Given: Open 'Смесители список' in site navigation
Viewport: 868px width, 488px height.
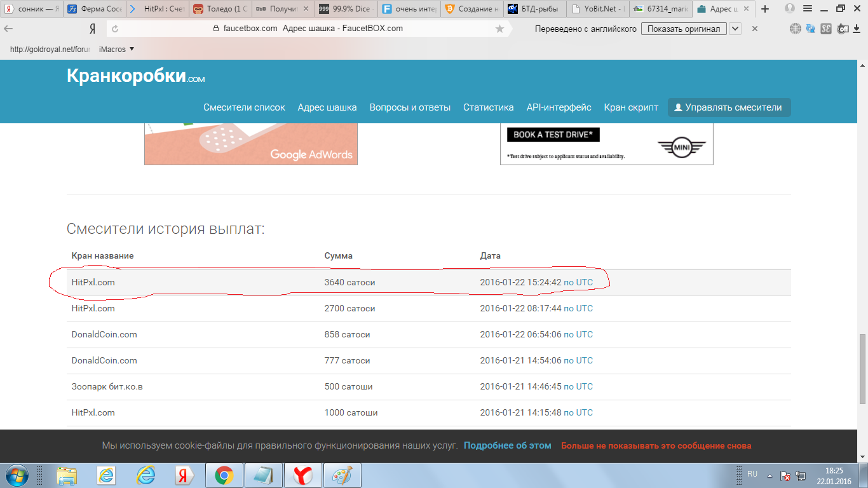Looking at the screenshot, I should pyautogui.click(x=244, y=107).
